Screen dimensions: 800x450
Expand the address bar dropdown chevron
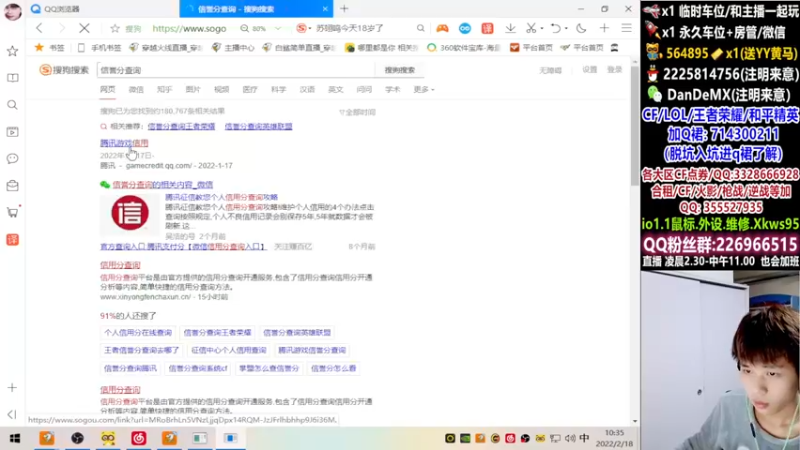coord(278,29)
